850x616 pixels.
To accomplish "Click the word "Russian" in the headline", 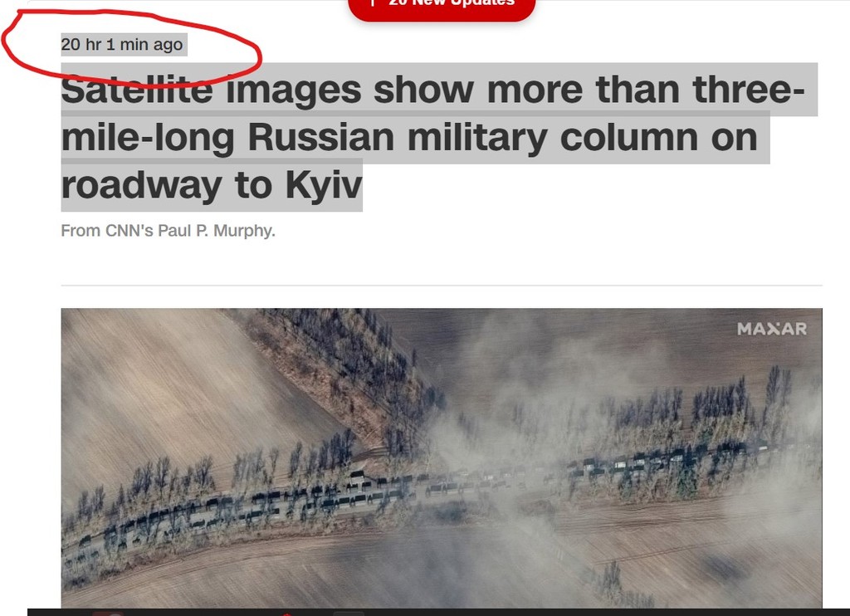I will [x=321, y=138].
